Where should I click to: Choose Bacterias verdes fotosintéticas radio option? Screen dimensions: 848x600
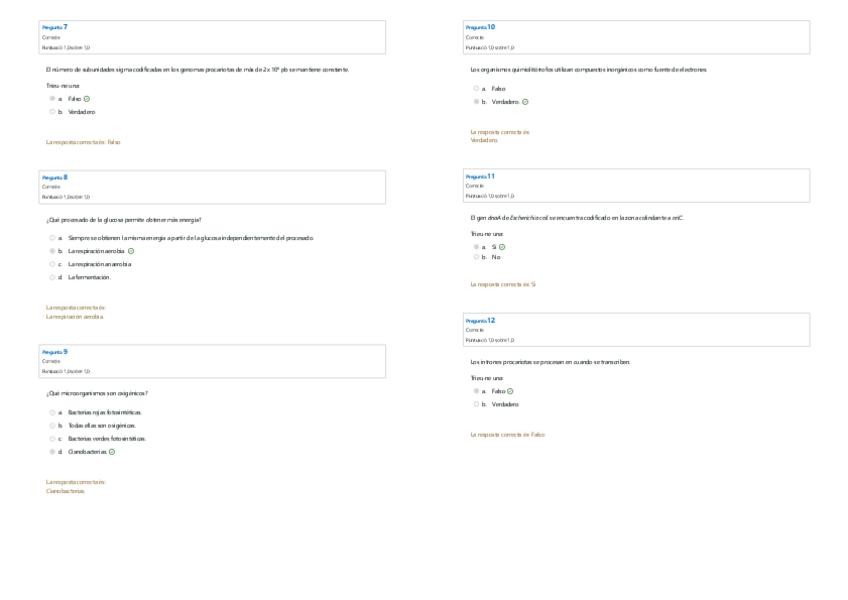(52, 438)
